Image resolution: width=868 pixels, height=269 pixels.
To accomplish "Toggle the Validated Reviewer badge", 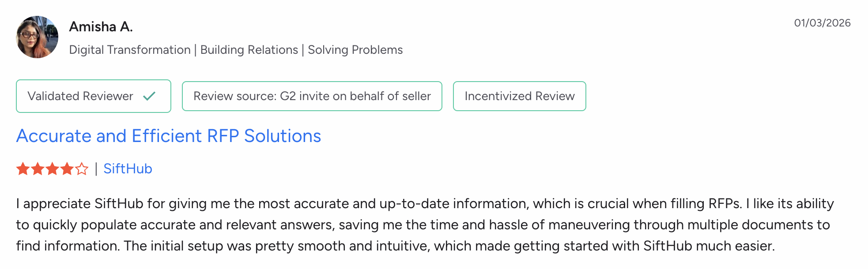I will (x=93, y=96).
